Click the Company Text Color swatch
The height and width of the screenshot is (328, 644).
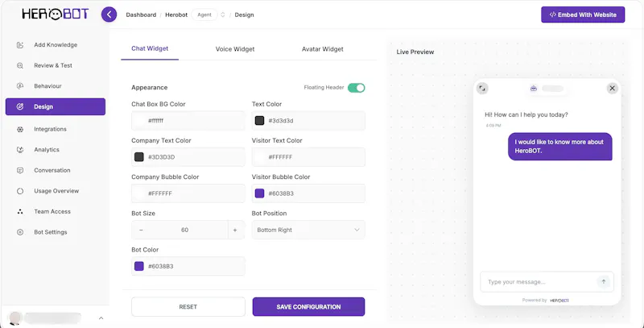(139, 156)
